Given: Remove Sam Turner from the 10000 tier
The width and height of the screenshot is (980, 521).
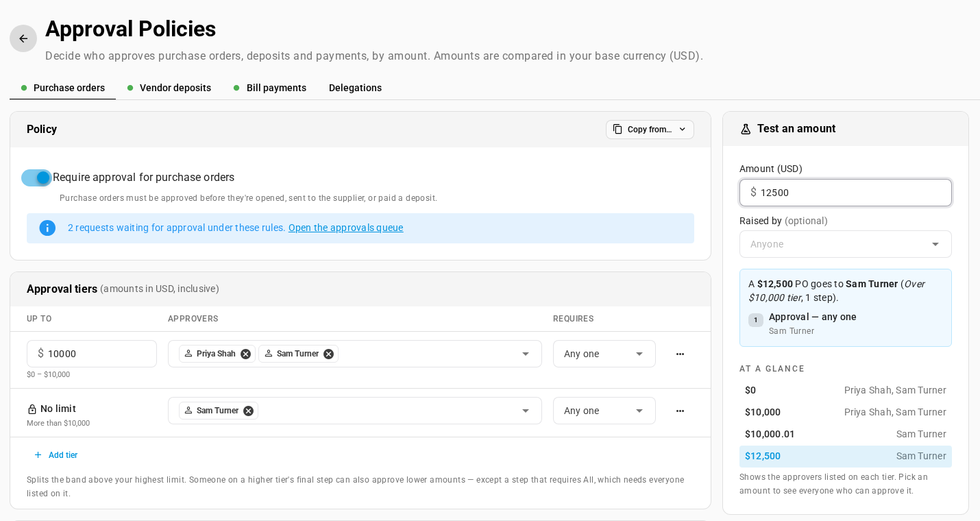Looking at the screenshot, I should (x=328, y=354).
